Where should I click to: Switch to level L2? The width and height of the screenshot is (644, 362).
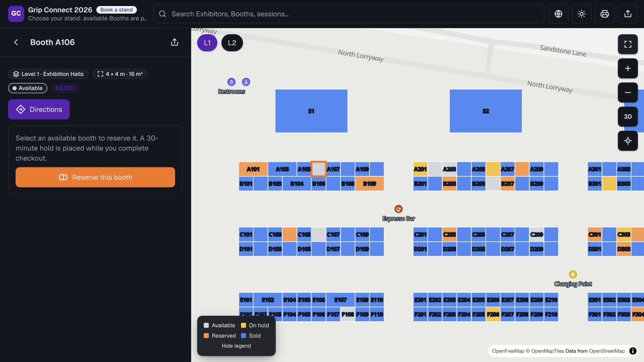(232, 43)
